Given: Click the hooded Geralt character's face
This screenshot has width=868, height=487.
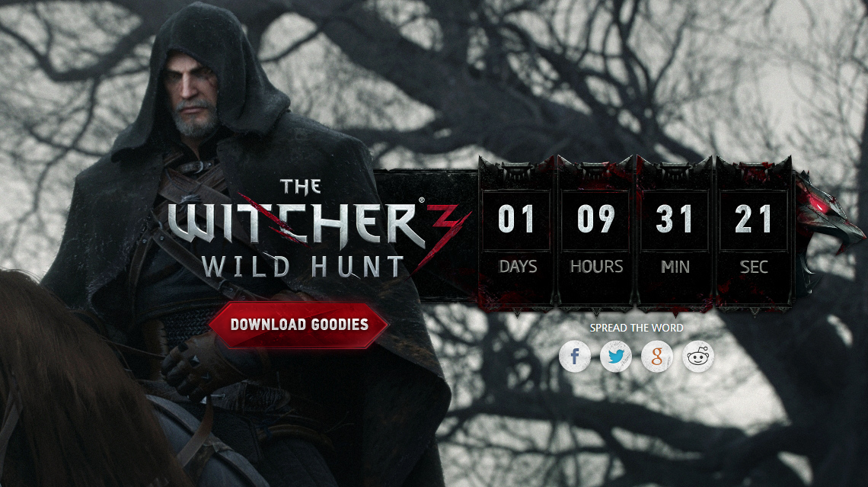Looking at the screenshot, I should coord(191,95).
